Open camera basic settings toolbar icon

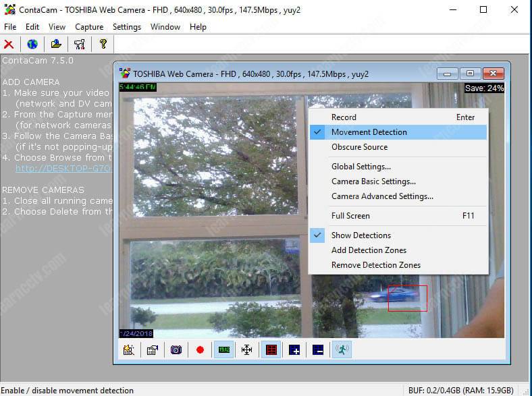tap(128, 350)
